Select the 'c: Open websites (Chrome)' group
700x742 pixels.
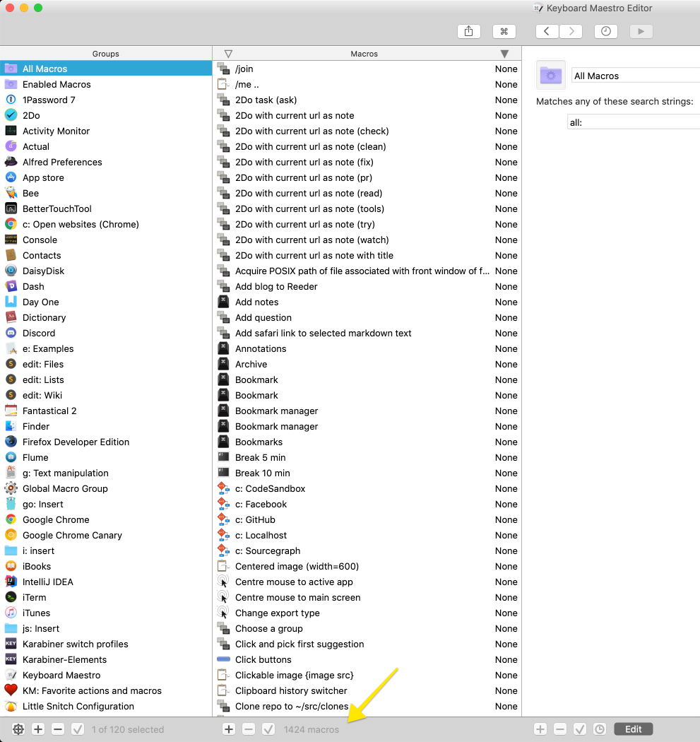coord(106,224)
